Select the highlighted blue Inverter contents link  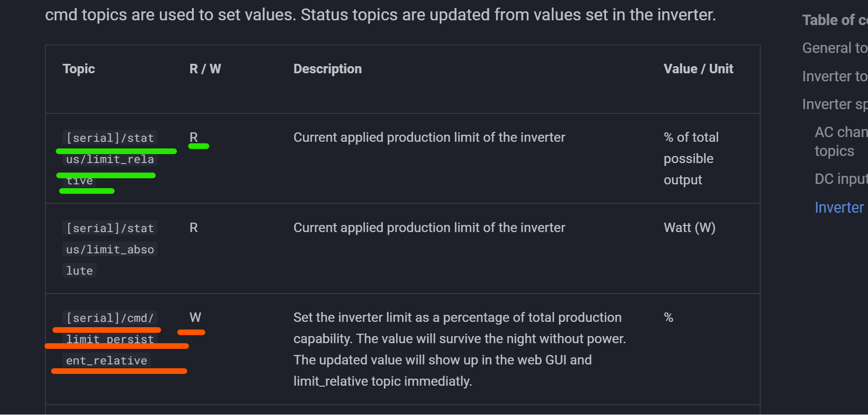(839, 207)
